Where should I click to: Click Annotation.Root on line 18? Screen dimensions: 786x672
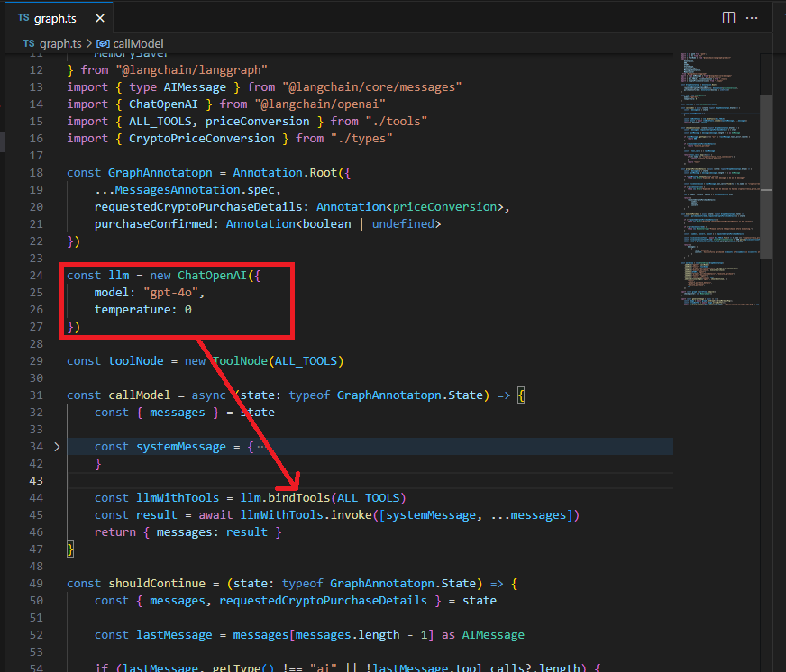coord(285,172)
